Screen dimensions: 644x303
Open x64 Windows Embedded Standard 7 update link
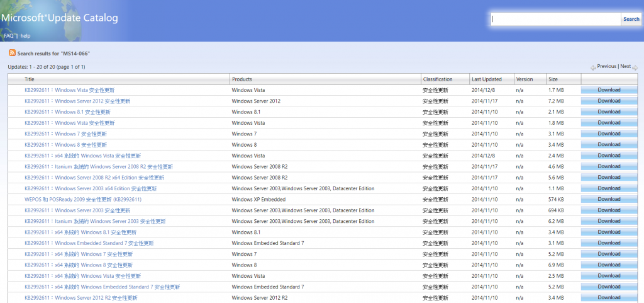[x=102, y=287]
